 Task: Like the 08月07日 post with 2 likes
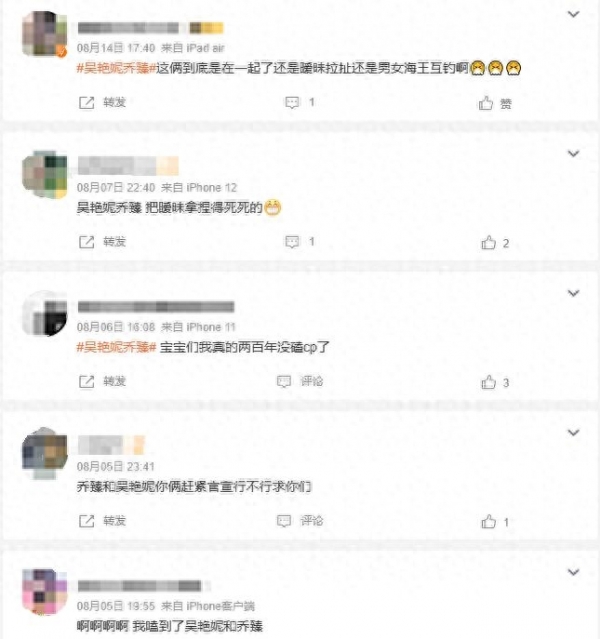pos(495,243)
